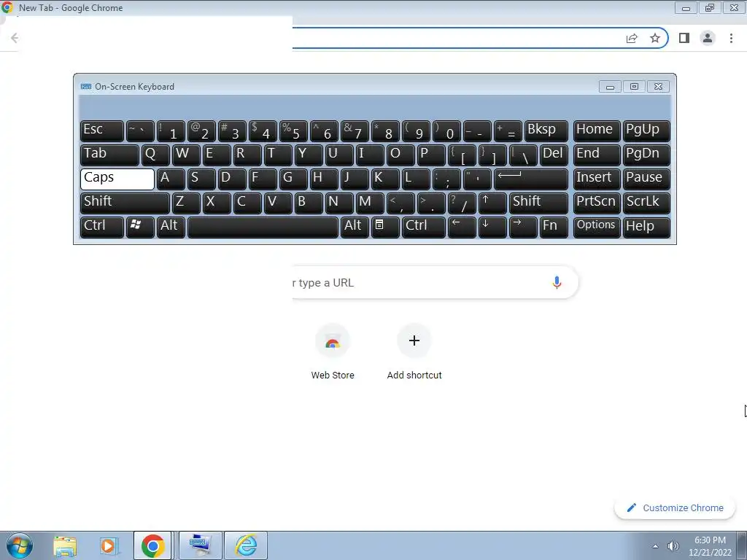Toggle the left Alt key
Screen dimensions: 747x560
click(x=171, y=227)
